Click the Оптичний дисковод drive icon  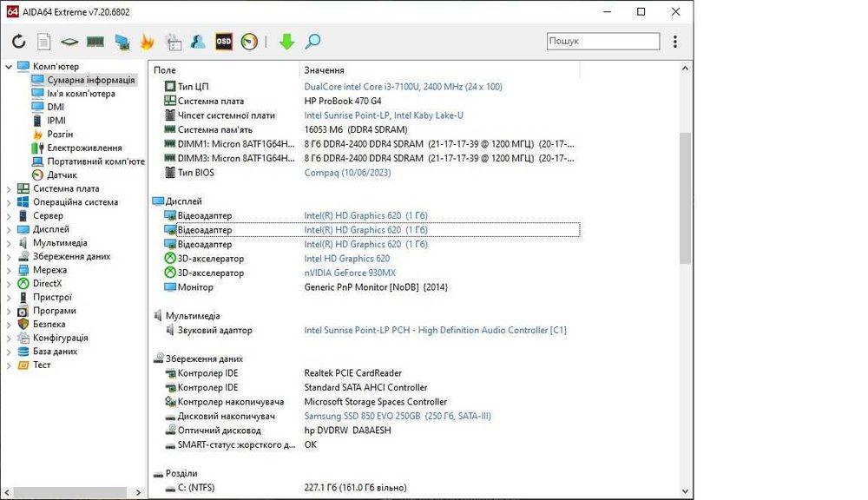pyautogui.click(x=170, y=431)
